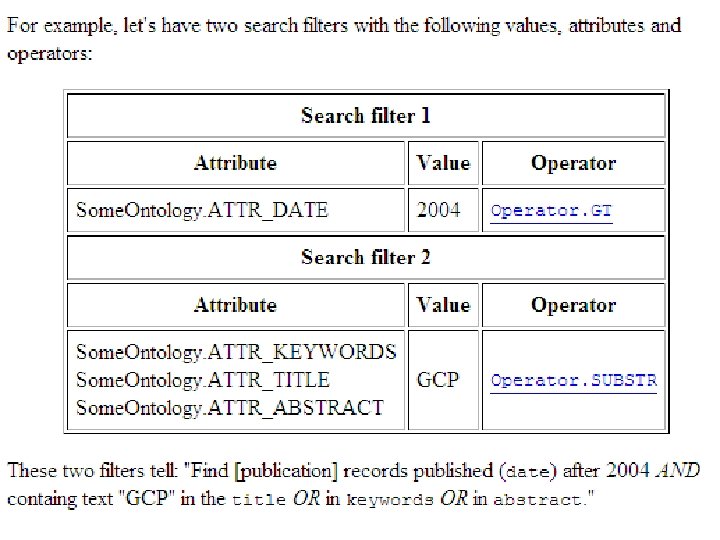Image resolution: width=720 pixels, height=540 pixels.
Task: Select the SomeOntology.ATTR_DATE cell
Action: (x=202, y=211)
